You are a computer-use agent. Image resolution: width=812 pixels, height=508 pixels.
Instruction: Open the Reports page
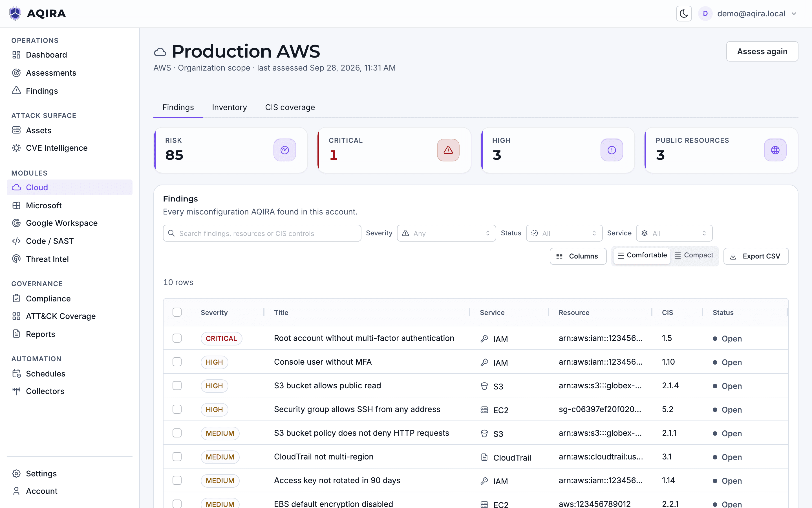pyautogui.click(x=69, y=334)
